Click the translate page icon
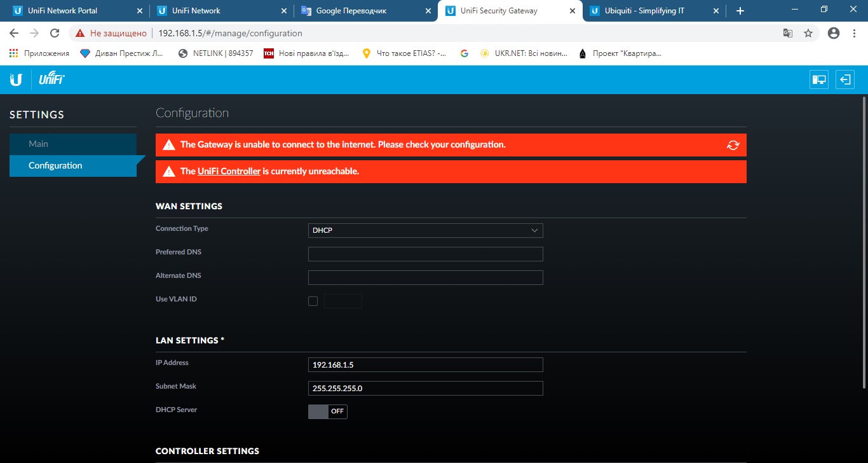 point(787,33)
